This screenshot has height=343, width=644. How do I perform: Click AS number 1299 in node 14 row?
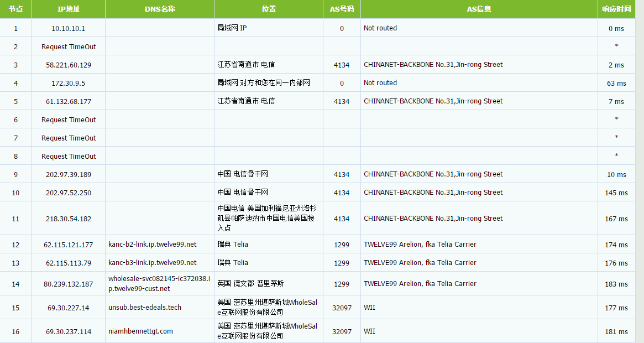pos(342,284)
